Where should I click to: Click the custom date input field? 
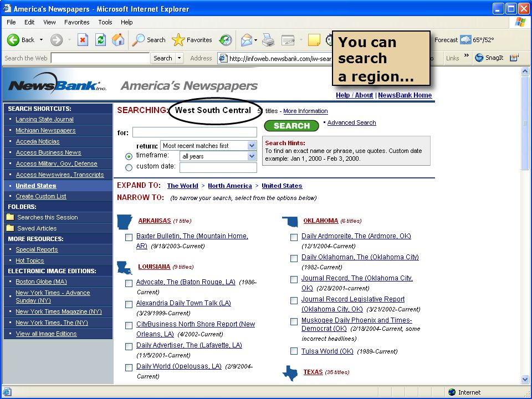pyautogui.click(x=218, y=167)
